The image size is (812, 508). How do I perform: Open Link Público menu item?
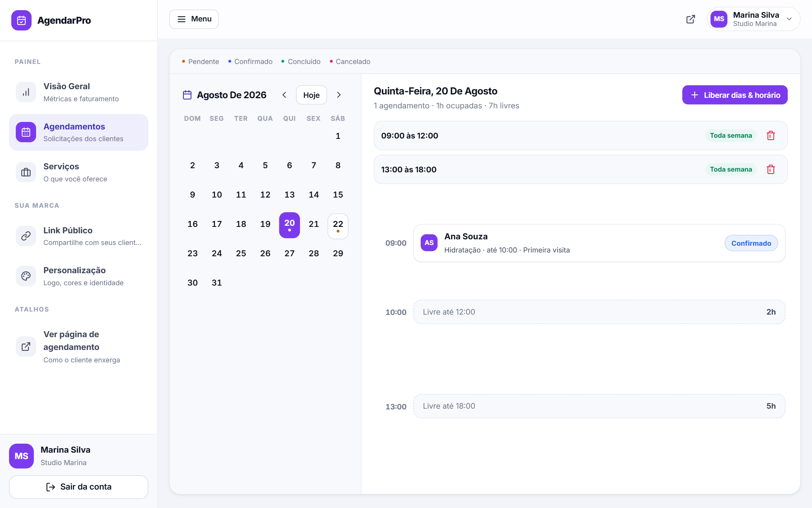(79, 236)
